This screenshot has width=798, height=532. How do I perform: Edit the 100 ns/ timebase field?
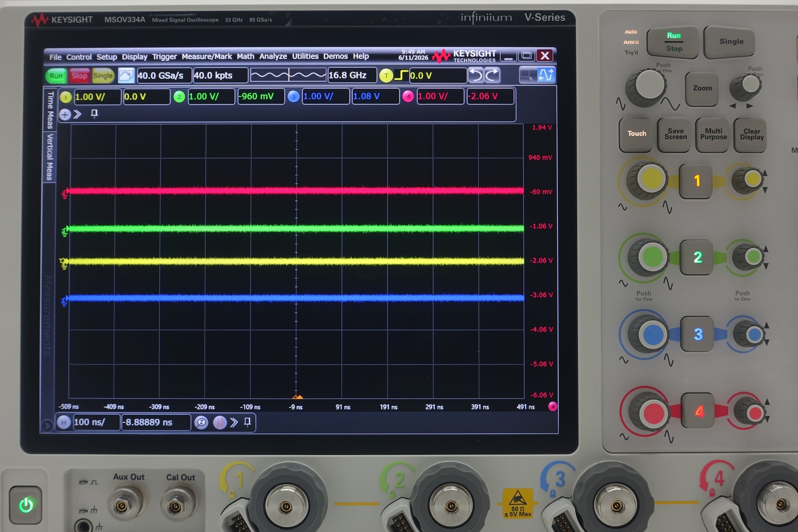[96, 422]
